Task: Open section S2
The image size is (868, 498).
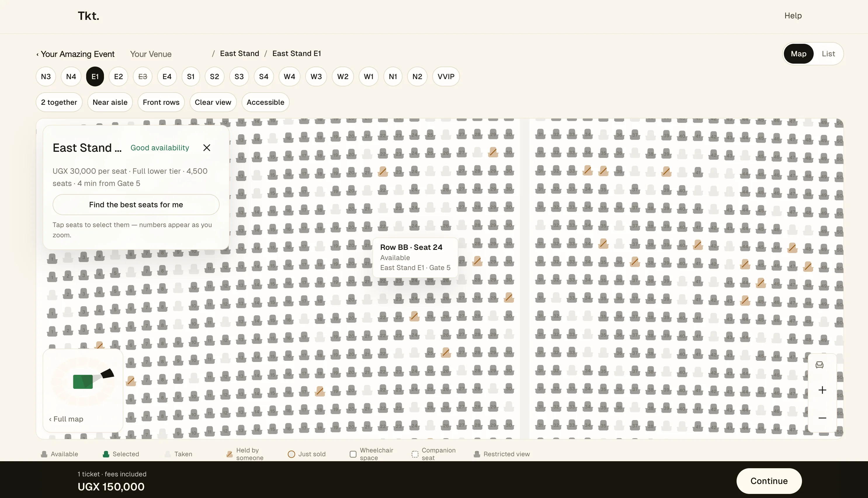Action: pos(215,76)
